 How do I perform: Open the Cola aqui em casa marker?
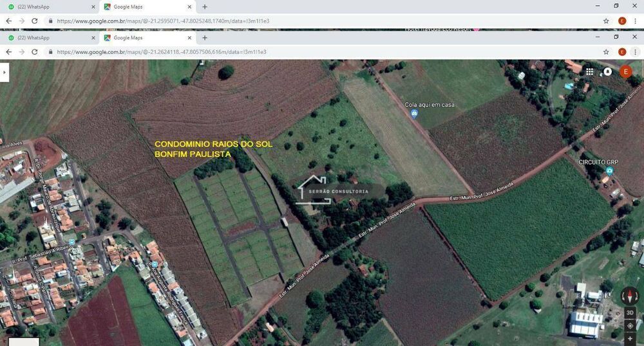pyautogui.click(x=414, y=114)
